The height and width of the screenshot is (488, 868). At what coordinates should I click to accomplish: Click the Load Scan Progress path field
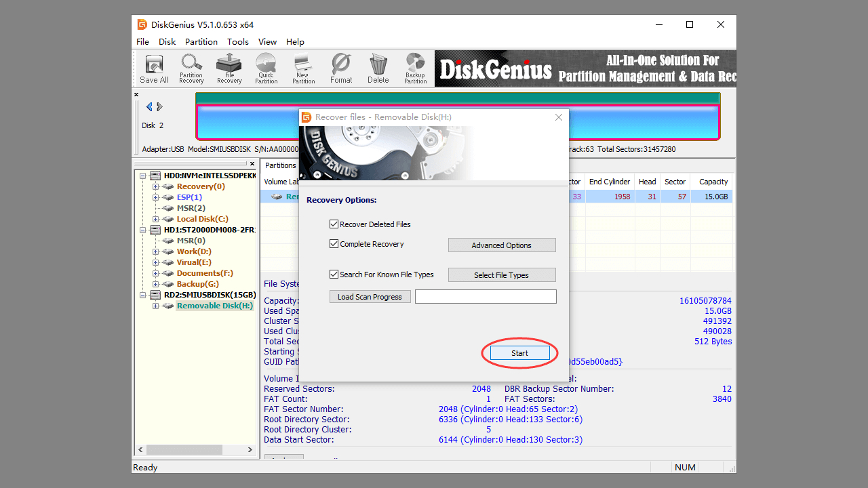pos(486,297)
